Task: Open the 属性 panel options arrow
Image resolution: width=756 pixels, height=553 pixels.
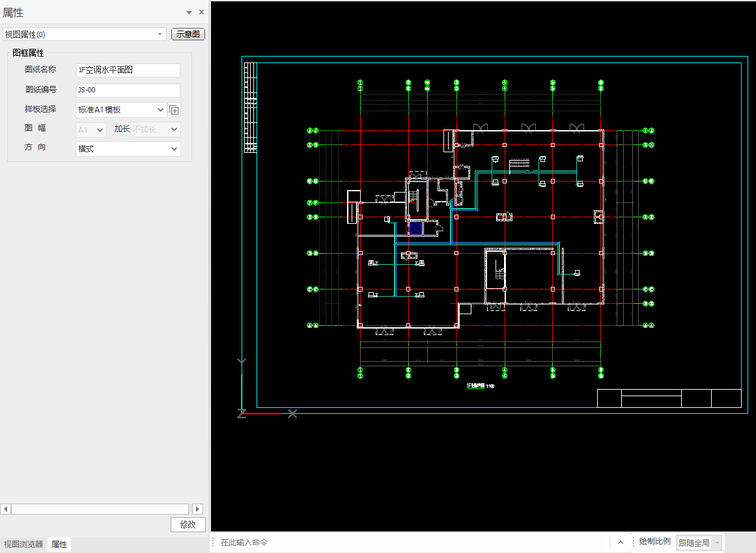Action: 189,12
